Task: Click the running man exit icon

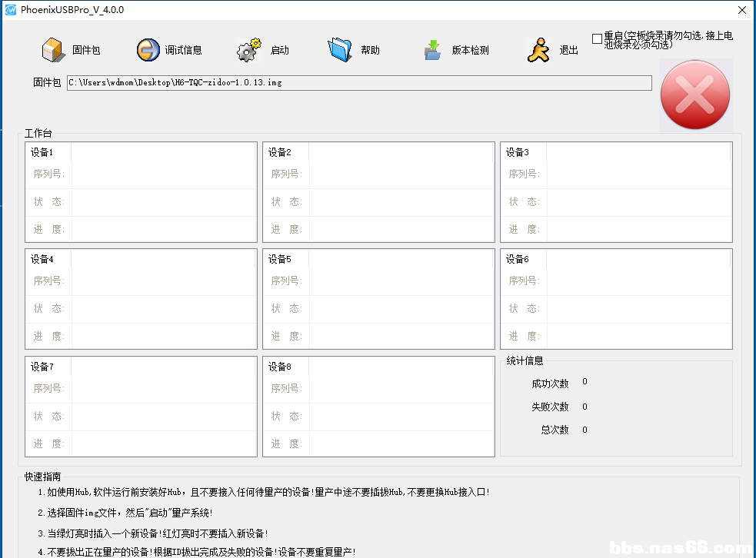Action: click(x=538, y=50)
